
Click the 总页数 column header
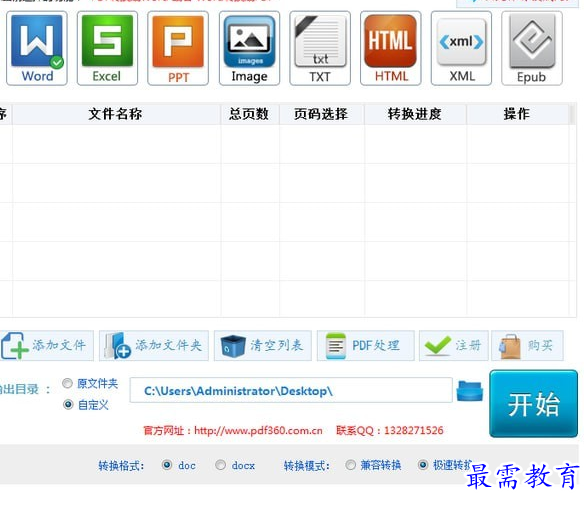(249, 114)
